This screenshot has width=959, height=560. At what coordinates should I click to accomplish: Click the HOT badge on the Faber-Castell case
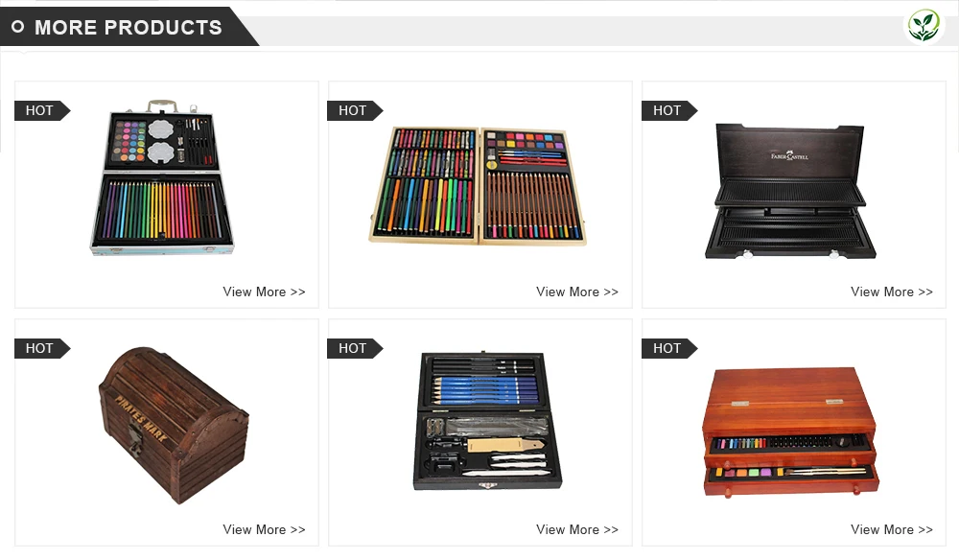pos(669,110)
